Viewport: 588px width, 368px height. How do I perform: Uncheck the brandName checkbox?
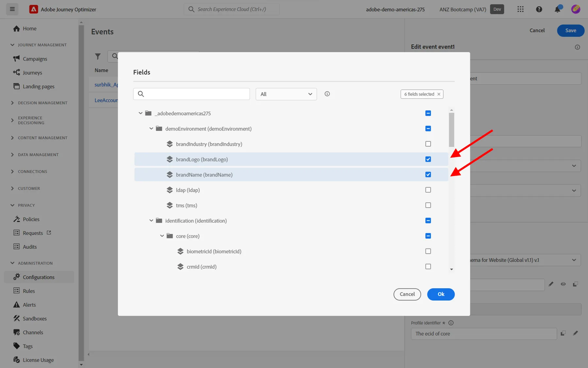tap(428, 175)
